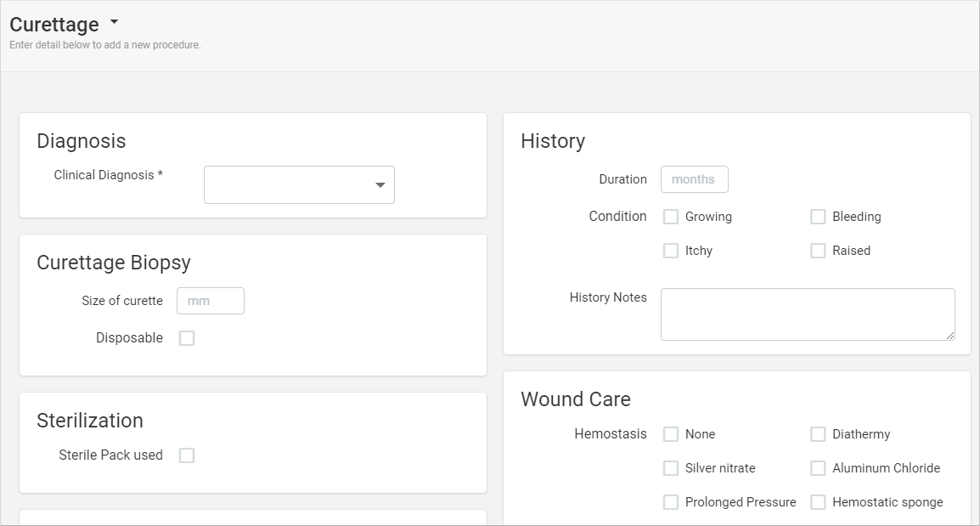The height and width of the screenshot is (526, 980).
Task: Check the Diathermy hemostasis option
Action: click(818, 434)
